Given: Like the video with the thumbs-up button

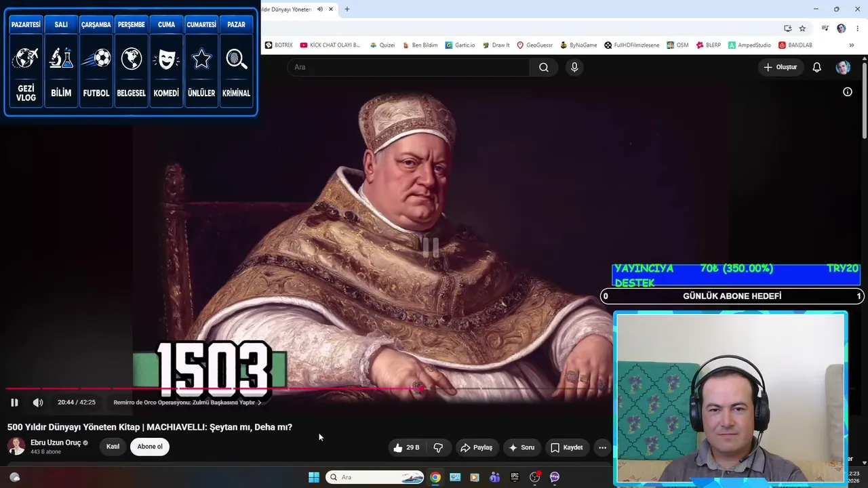Looking at the screenshot, I should (406, 447).
